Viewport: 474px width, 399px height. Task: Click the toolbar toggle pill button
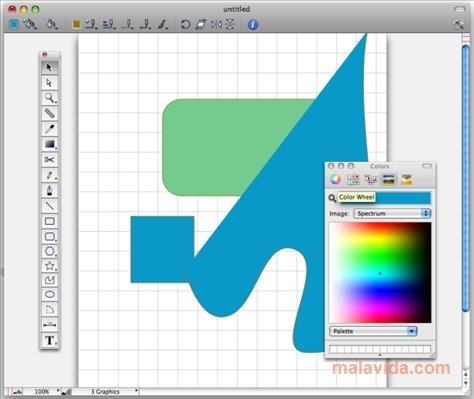tap(460, 9)
